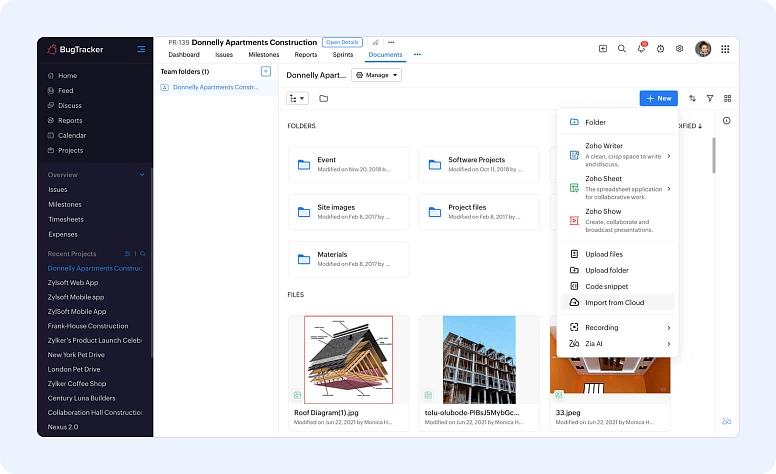
Task: Collapse the BugTracker sidebar with the hamburger icon
Action: click(x=141, y=49)
